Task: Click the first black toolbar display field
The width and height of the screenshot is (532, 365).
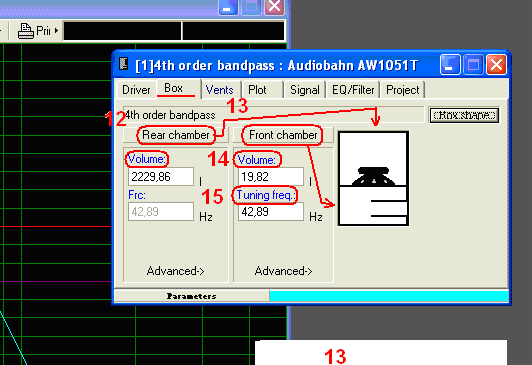Action: (x=122, y=31)
